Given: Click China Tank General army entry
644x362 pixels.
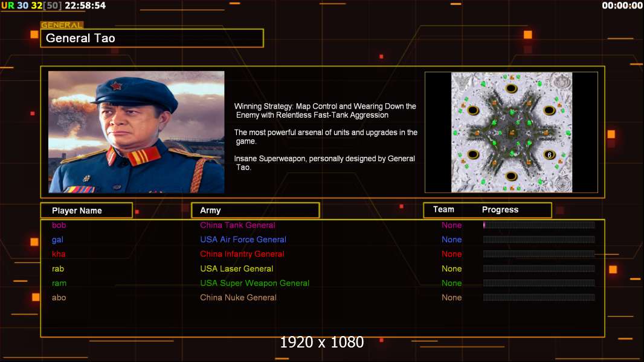Looking at the screenshot, I should [237, 225].
